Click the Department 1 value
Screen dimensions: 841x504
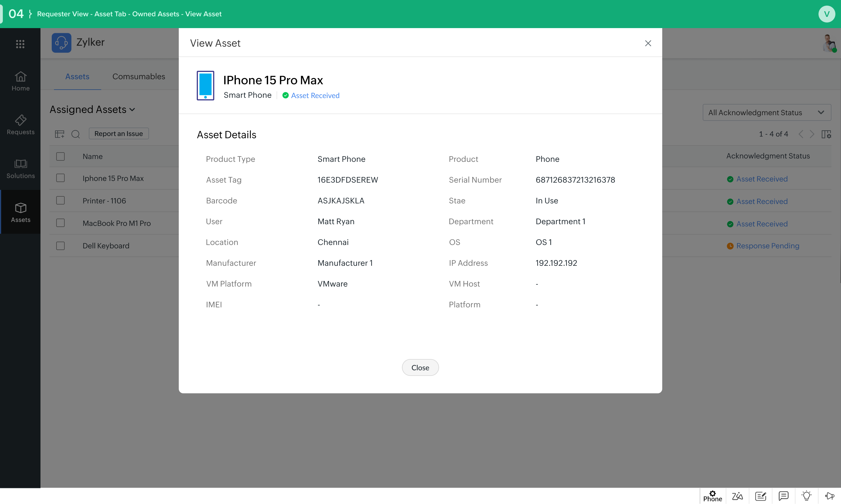560,221
